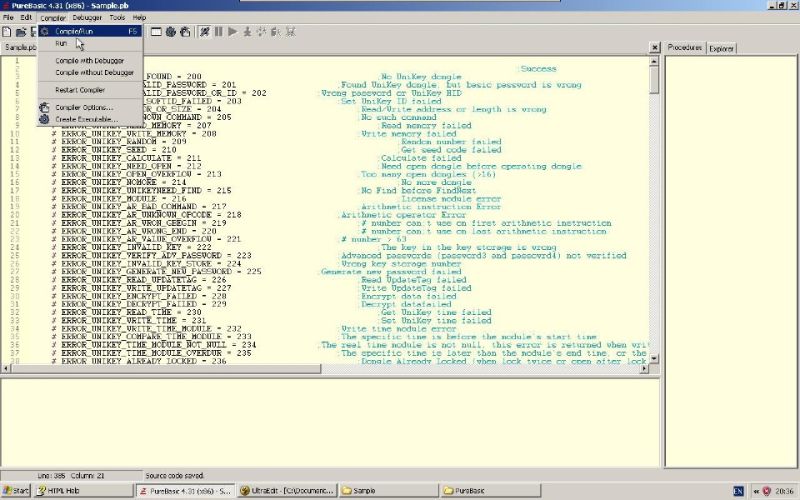Toggle the Use Debugger toolbar button
Image resolution: width=800 pixels, height=500 pixels.
tap(205, 32)
